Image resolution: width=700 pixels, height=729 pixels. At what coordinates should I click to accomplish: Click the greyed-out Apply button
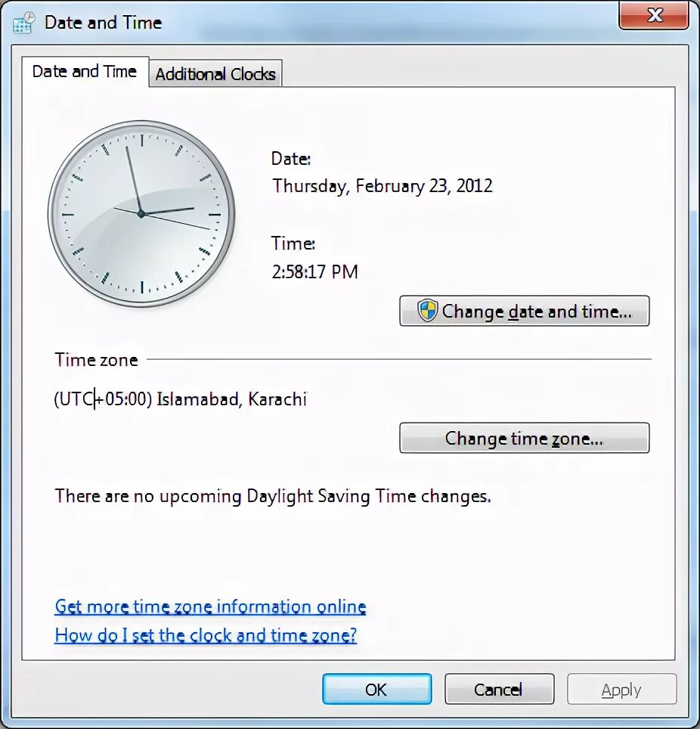pyautogui.click(x=621, y=689)
